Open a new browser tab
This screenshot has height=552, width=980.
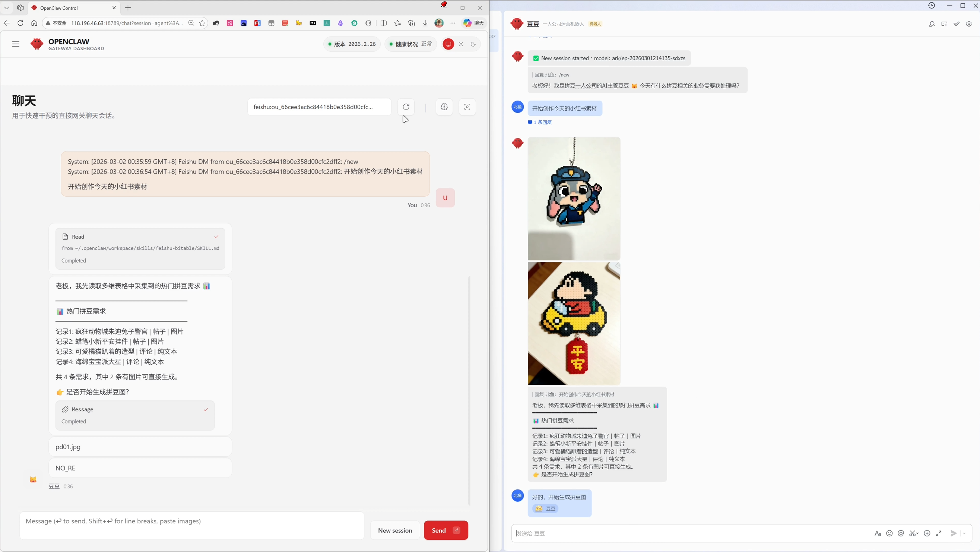coord(128,7)
